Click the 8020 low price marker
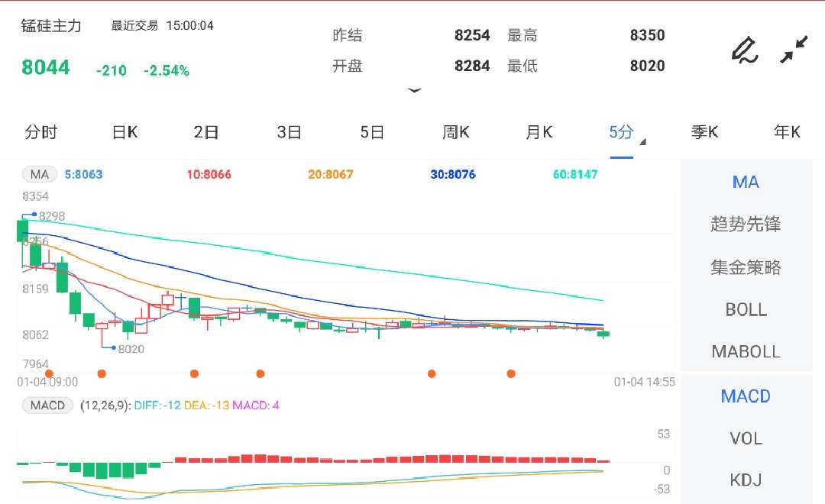 point(131,349)
